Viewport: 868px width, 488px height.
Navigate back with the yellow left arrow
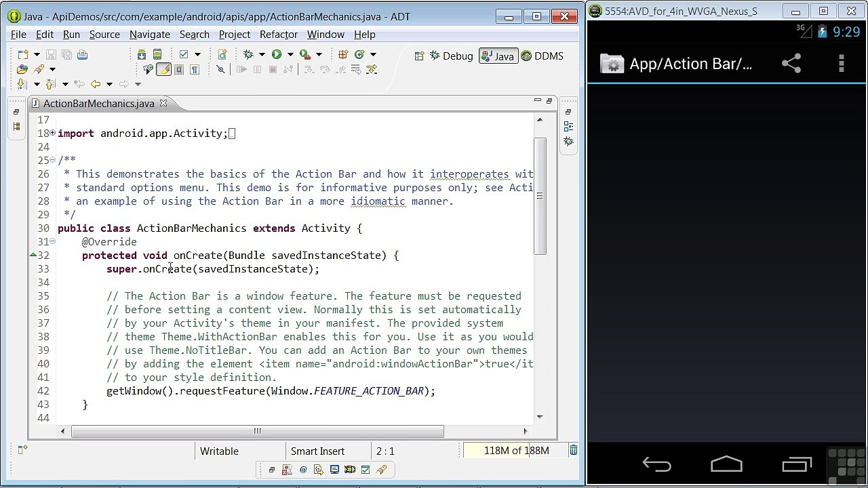pos(95,84)
